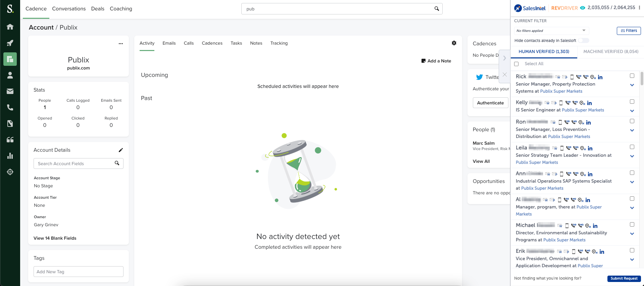Expand Al's contact details chevron
644x286 pixels.
point(632,208)
